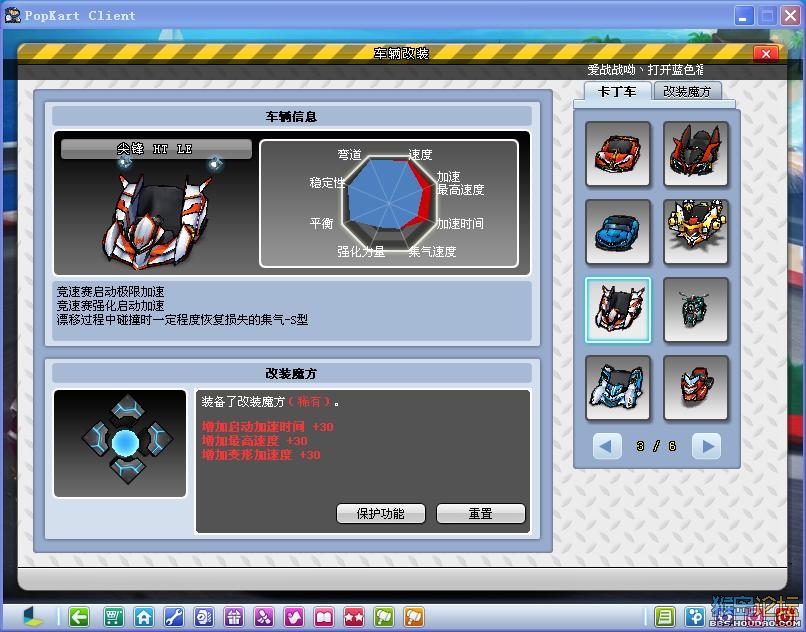Viewport: 806px width, 632px height.
Task: Open the shop cart icon
Action: (x=113, y=617)
